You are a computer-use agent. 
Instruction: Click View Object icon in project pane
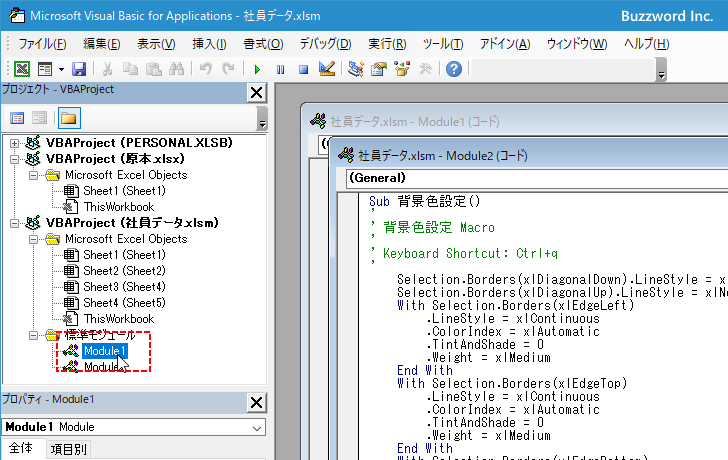[40, 118]
